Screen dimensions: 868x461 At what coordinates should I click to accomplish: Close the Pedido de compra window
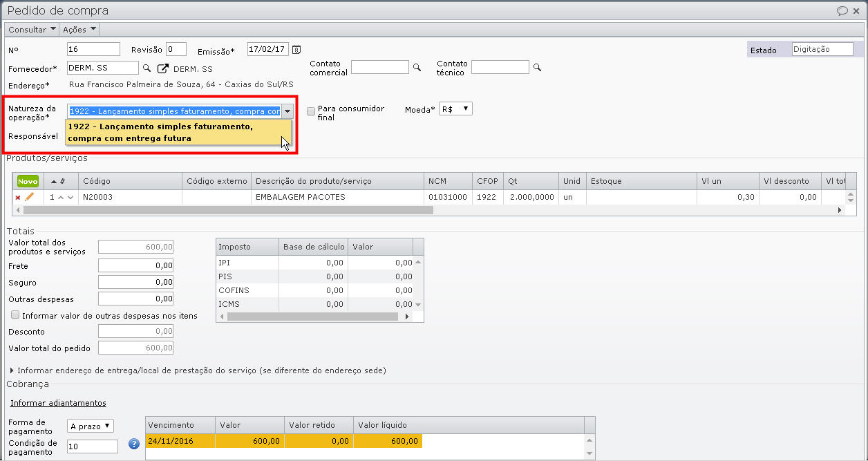pyautogui.click(x=857, y=11)
